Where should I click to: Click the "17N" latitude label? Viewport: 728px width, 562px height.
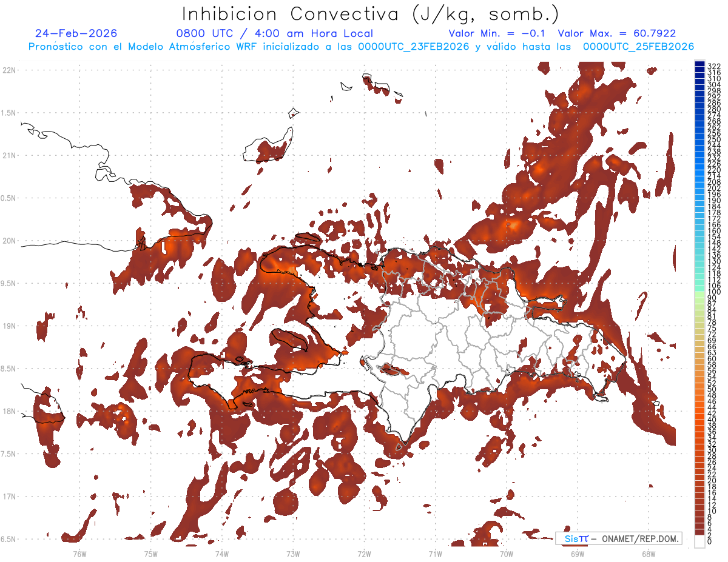pyautogui.click(x=10, y=497)
